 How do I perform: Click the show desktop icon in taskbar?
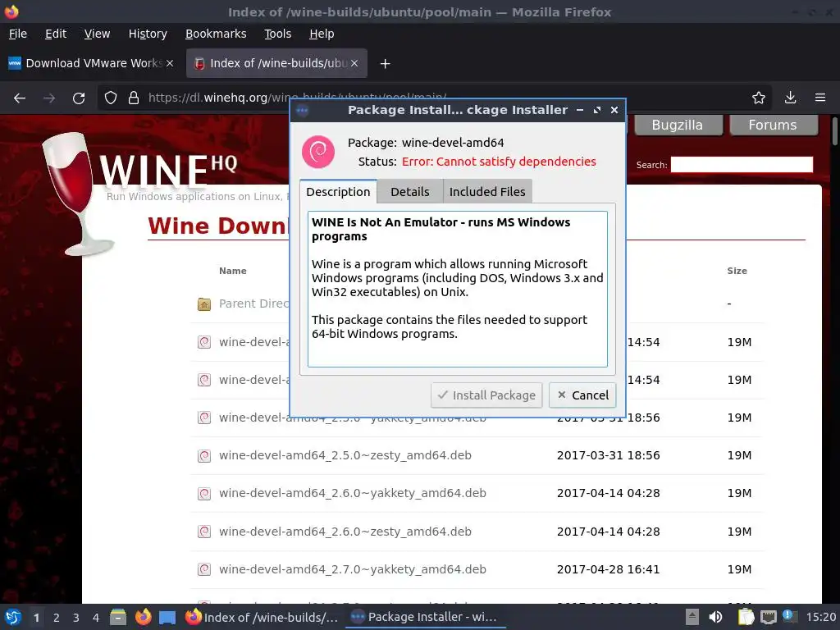pos(167,617)
